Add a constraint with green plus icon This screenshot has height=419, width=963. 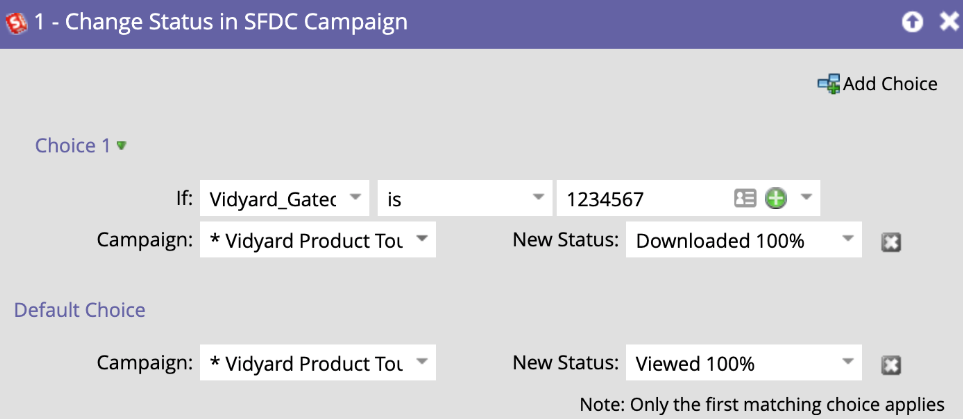776,198
